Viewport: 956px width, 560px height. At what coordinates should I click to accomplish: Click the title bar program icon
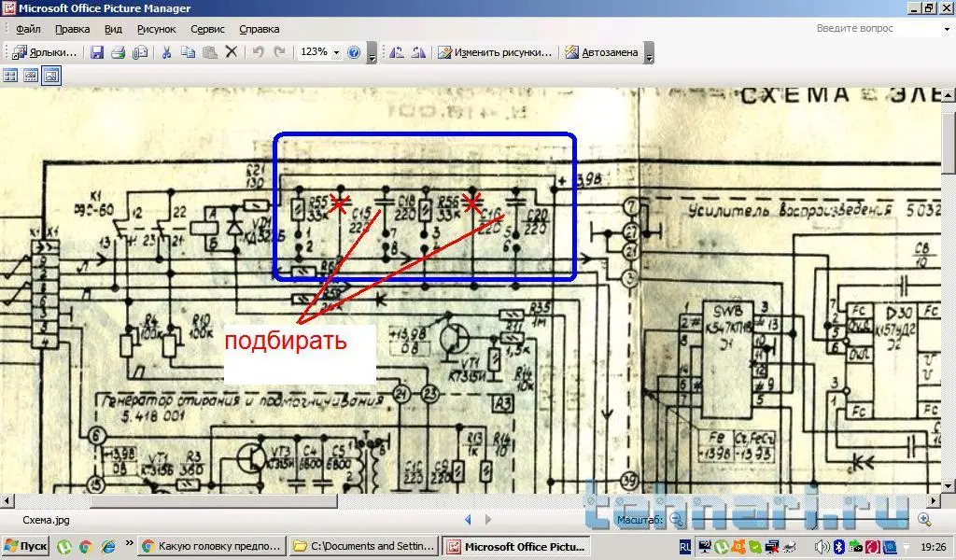[8, 8]
